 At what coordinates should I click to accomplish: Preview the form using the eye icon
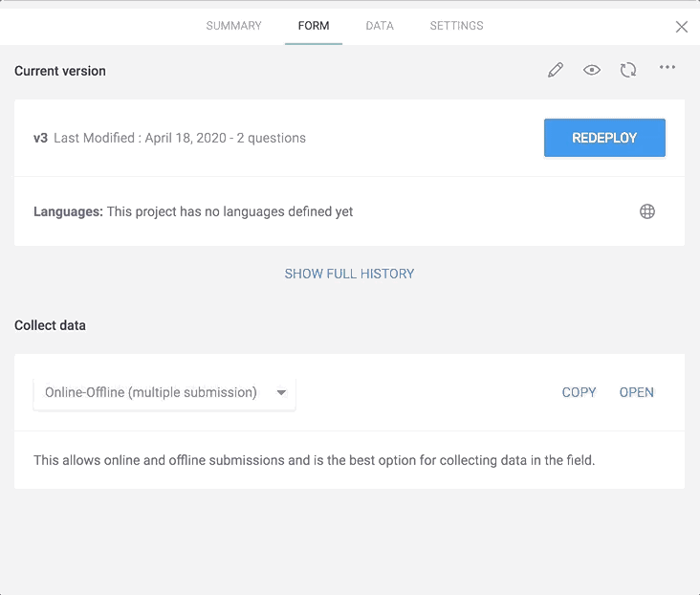(x=592, y=70)
